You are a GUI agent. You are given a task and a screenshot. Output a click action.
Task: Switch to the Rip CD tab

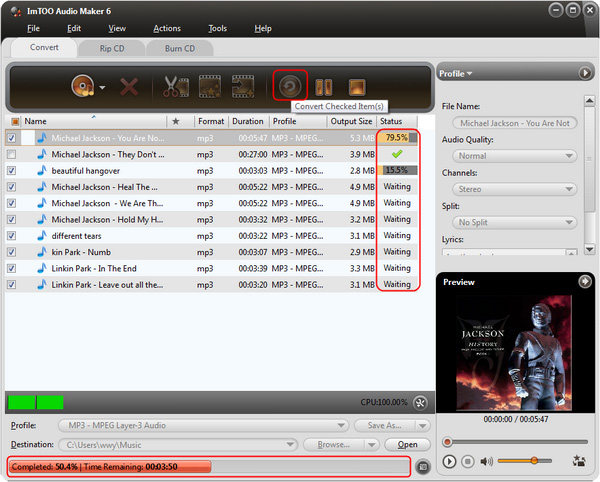pos(112,49)
